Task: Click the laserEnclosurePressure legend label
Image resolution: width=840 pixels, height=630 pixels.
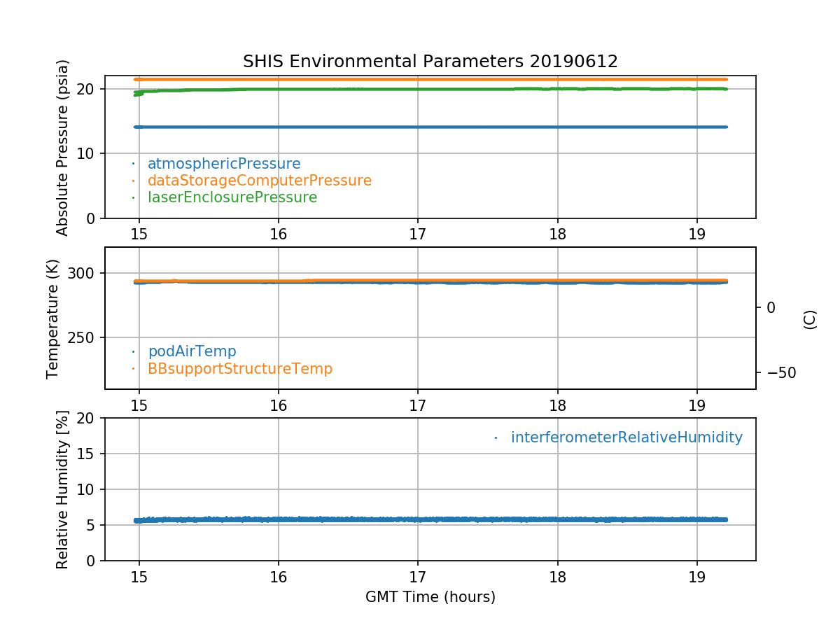Action: (232, 197)
